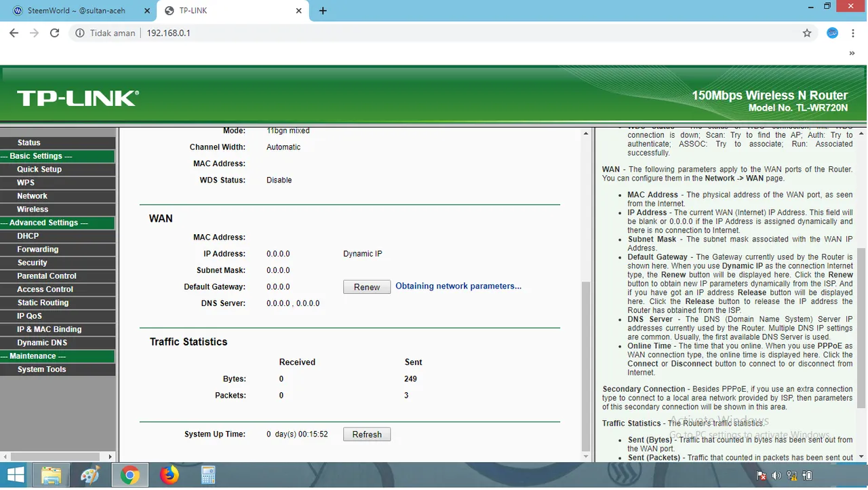Click the 'Dynamic IP' connection type text
868x490 pixels.
click(x=363, y=254)
